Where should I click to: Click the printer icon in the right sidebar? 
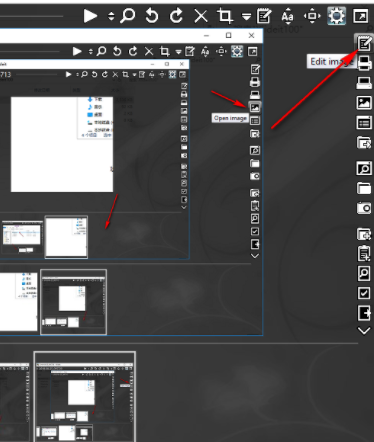[x=364, y=63]
